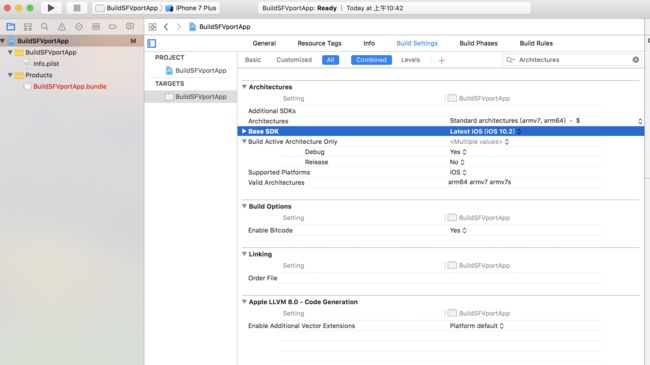The height and width of the screenshot is (365, 650).
Task: Show the Issue navigator warning icon
Action: [62, 27]
